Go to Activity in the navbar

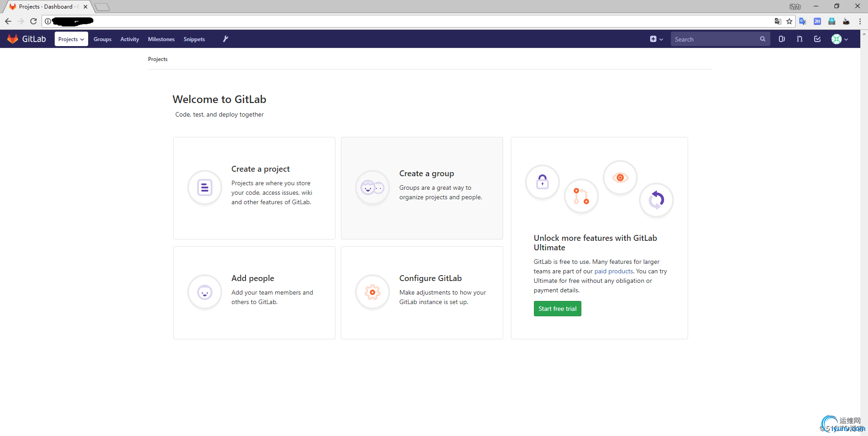pos(130,39)
